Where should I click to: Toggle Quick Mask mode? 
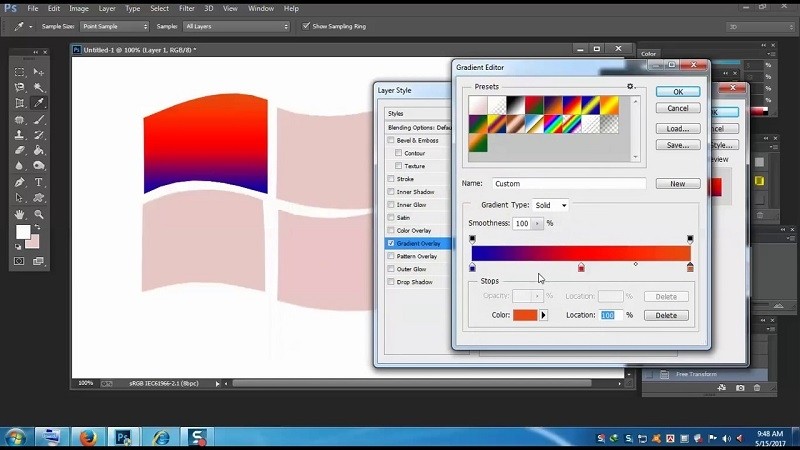[19, 261]
